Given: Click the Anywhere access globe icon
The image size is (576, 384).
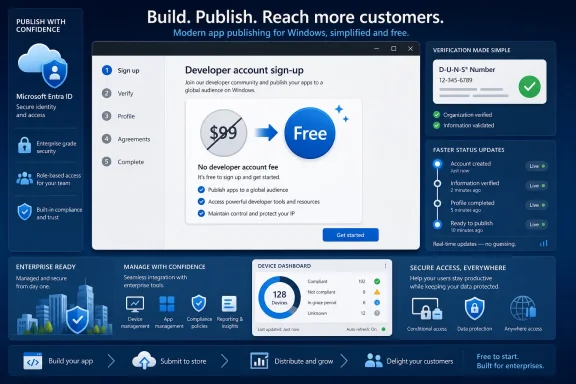Looking at the screenshot, I should coord(523,308).
